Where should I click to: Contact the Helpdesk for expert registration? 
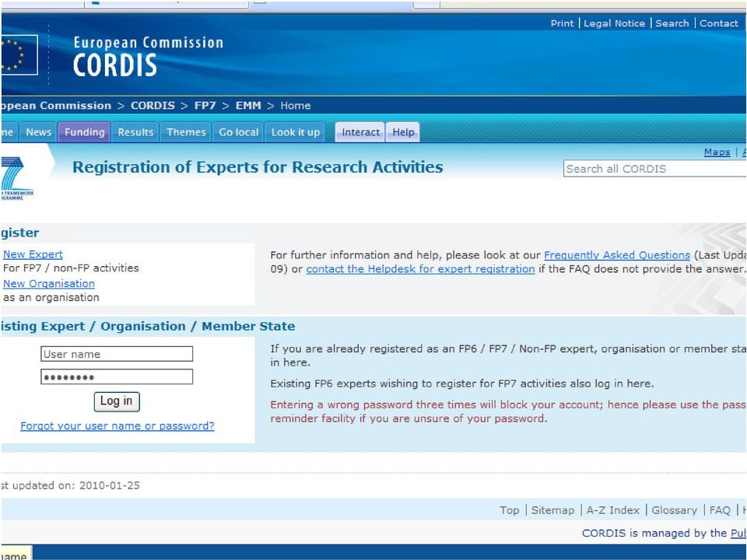click(420, 269)
